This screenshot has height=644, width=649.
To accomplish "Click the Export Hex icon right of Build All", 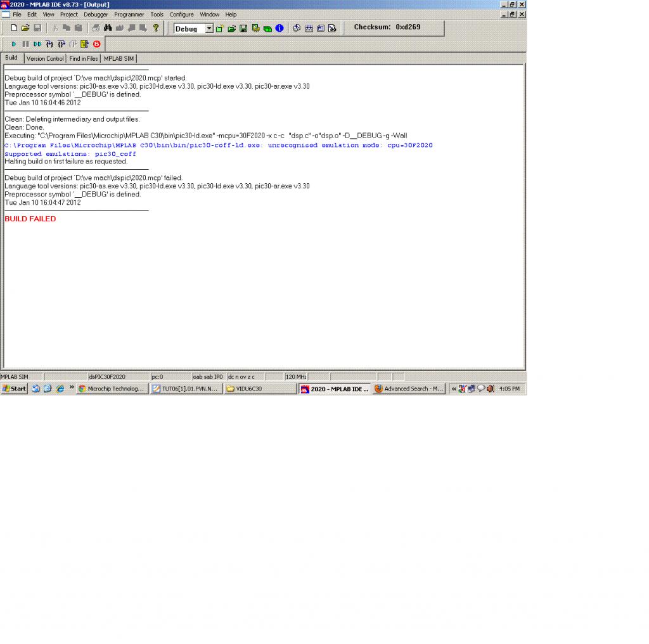I will click(321, 28).
